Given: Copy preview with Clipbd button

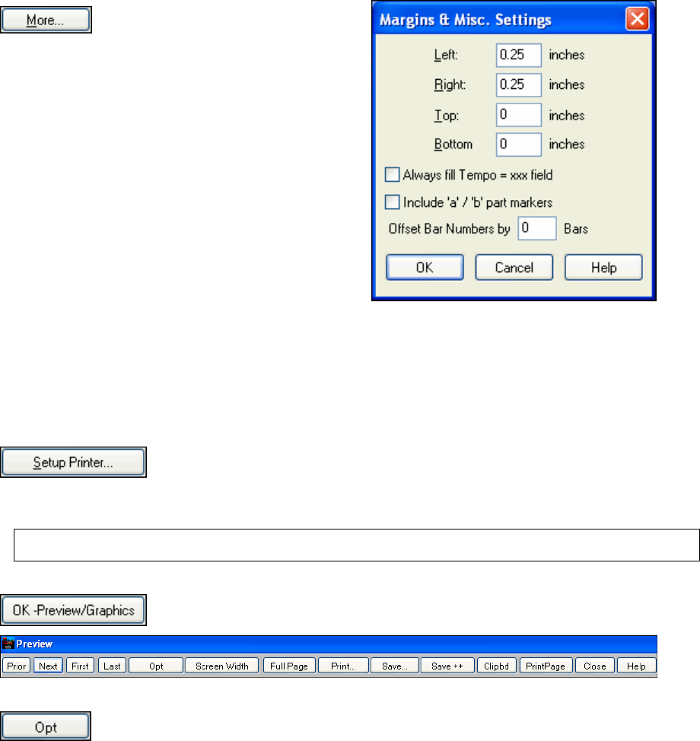Looking at the screenshot, I should click(x=497, y=666).
